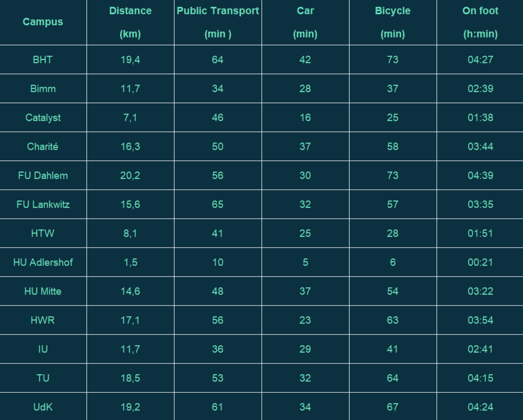Click the IU on foot time 02:41
This screenshot has width=523, height=420.
point(480,349)
